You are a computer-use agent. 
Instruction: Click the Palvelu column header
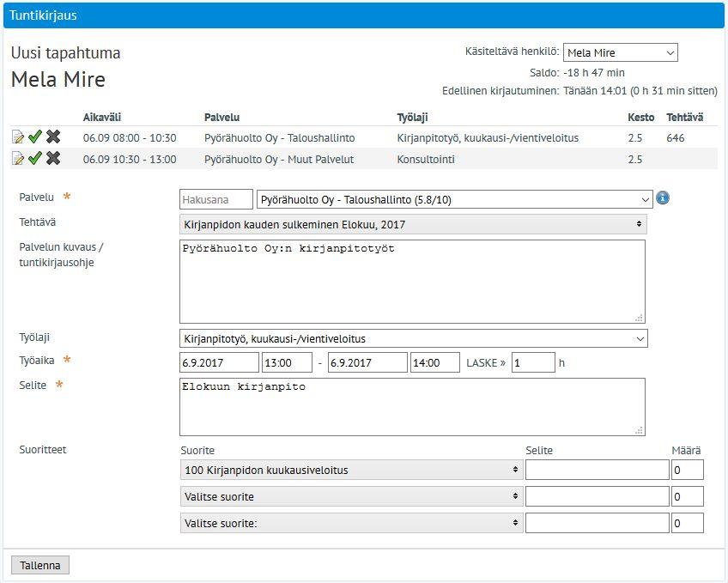point(222,118)
